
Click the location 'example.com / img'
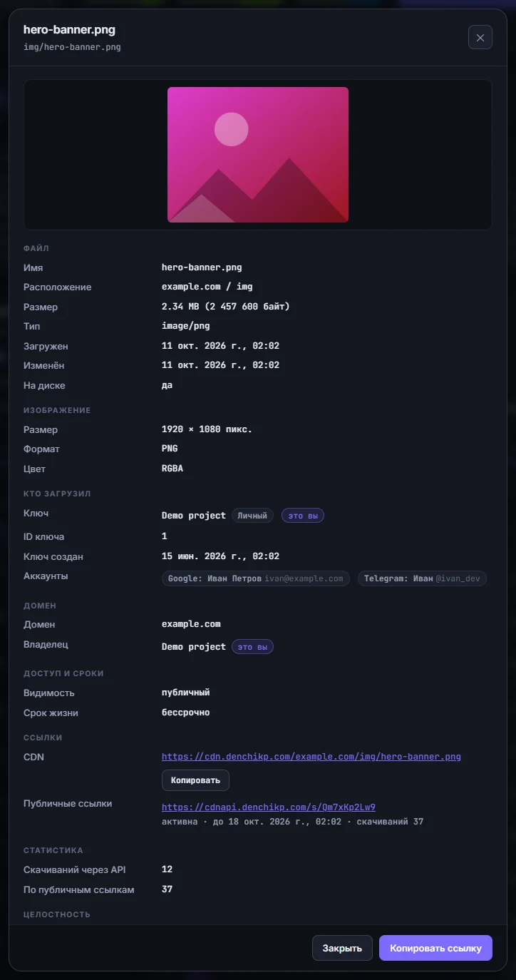(x=207, y=287)
